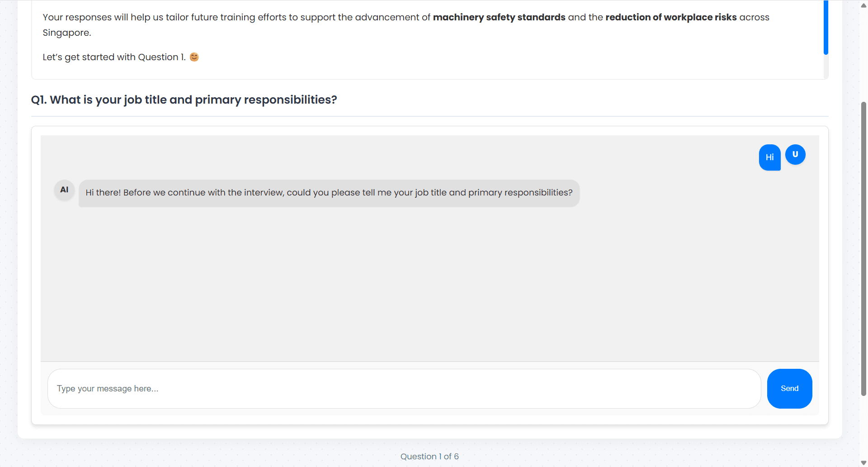This screenshot has width=868, height=467.
Task: Click the 'Let's get started' sentence
Action: [x=114, y=57]
